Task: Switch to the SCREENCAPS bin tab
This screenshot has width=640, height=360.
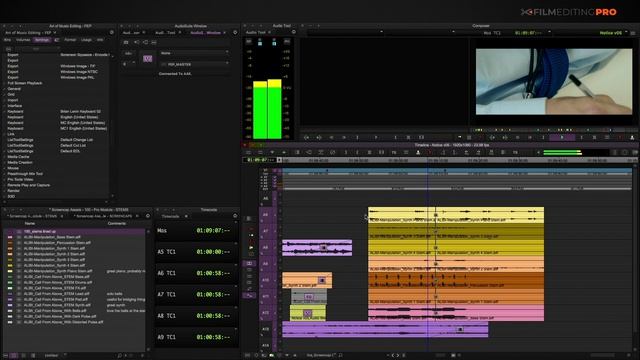Action: pos(104,216)
